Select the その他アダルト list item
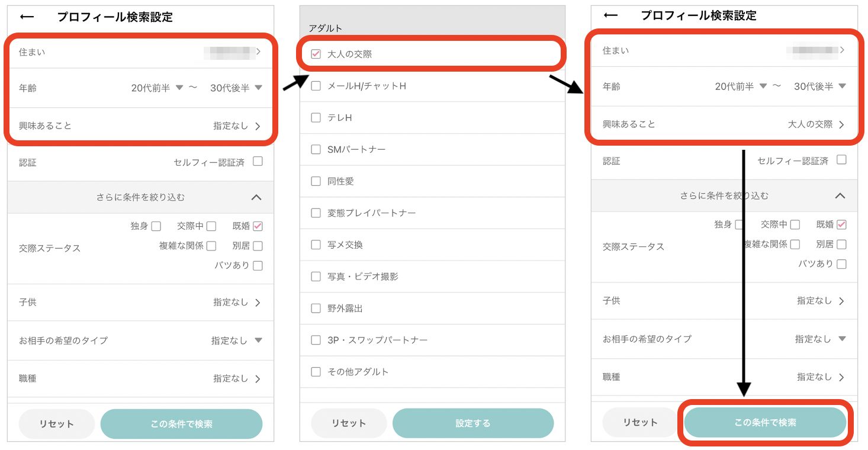The height and width of the screenshot is (450, 868). [x=358, y=372]
